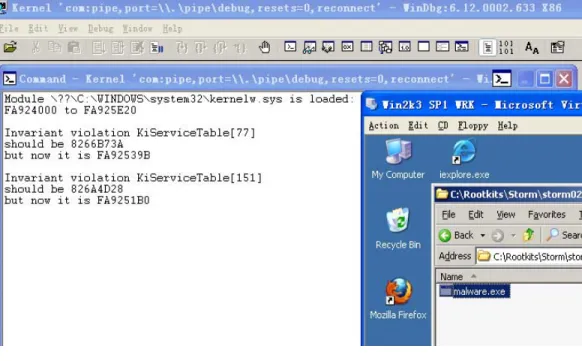Open the Options toolbar icon
Viewport: 582px width, 361px height.
[558, 47]
